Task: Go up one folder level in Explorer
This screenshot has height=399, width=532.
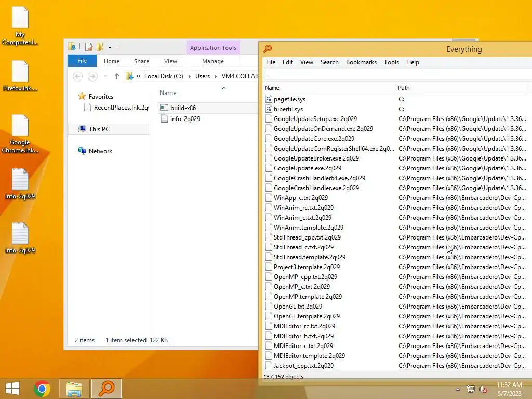Action: click(117, 76)
